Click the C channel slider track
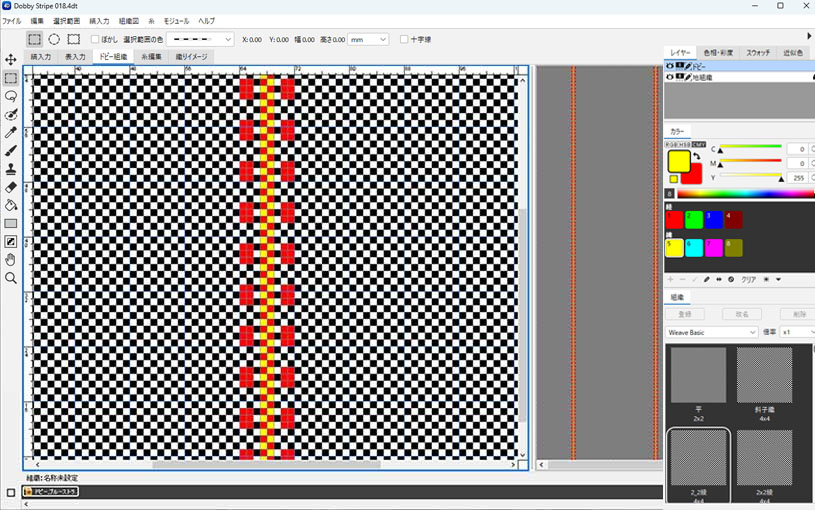 click(751, 147)
